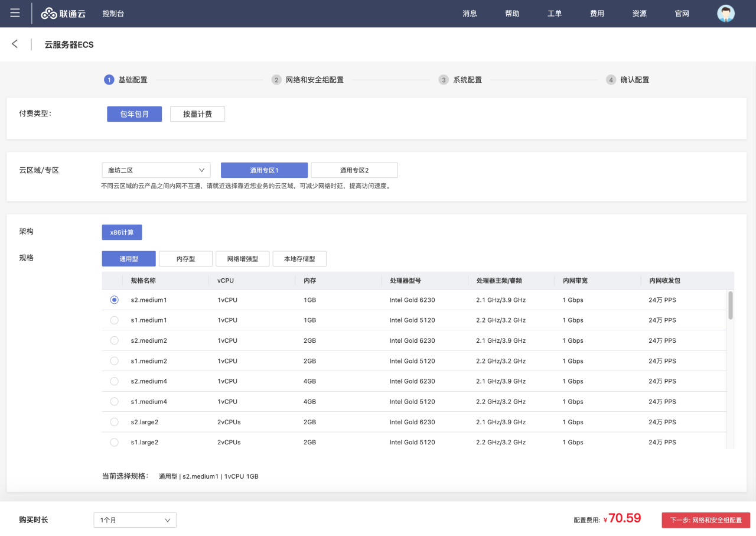Click step 3 系统配置 circle
The image size is (756, 536).
coord(443,80)
